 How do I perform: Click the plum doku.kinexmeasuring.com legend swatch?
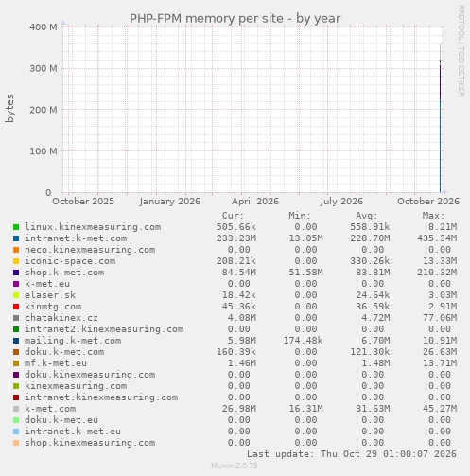pyautogui.click(x=16, y=375)
